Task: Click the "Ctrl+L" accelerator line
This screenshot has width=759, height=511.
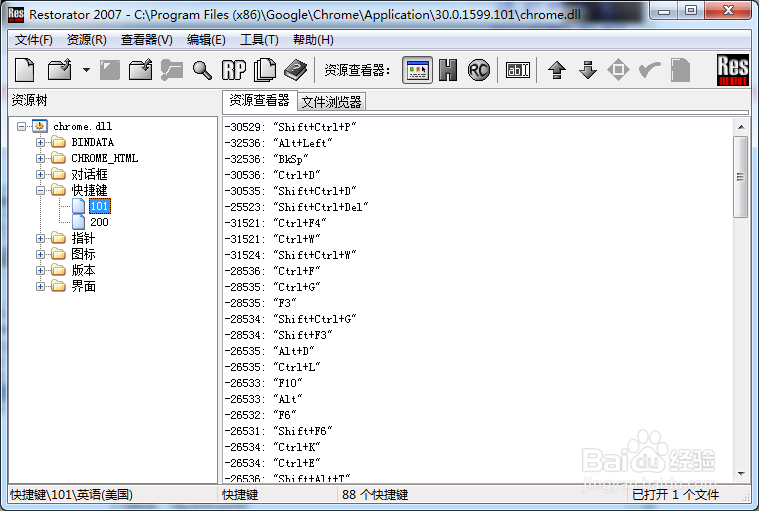Action: tap(273, 367)
